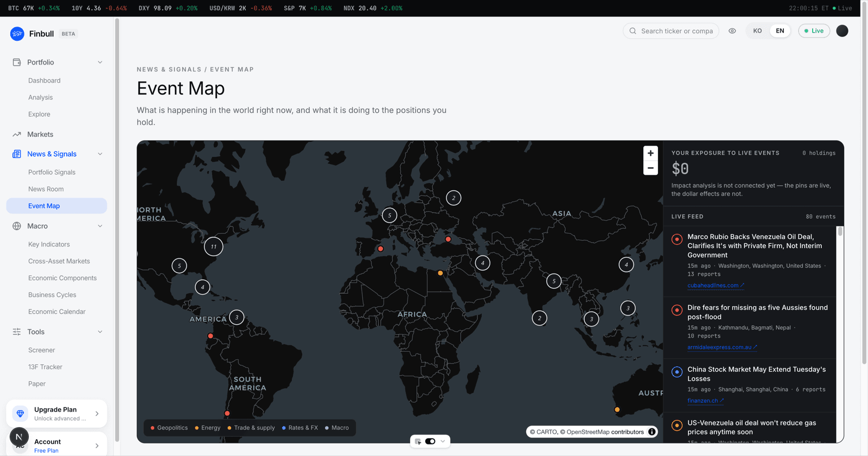
Task: Open the Upgrade Plan arrow
Action: coord(97,414)
